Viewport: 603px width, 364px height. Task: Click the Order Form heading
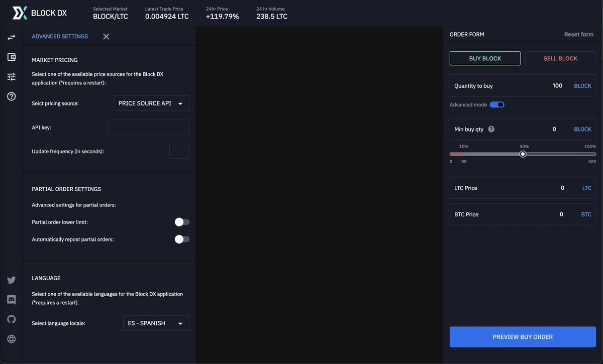(x=467, y=35)
